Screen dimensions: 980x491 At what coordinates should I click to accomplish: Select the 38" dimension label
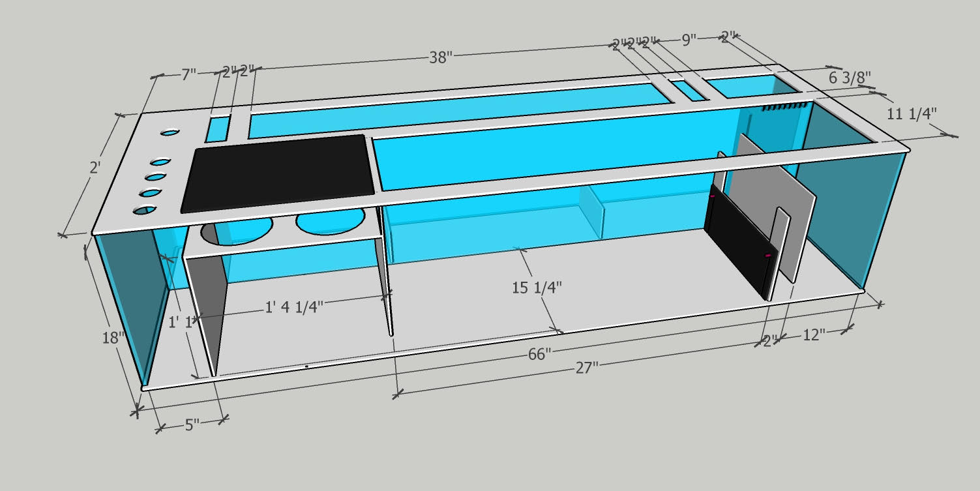tap(440, 55)
